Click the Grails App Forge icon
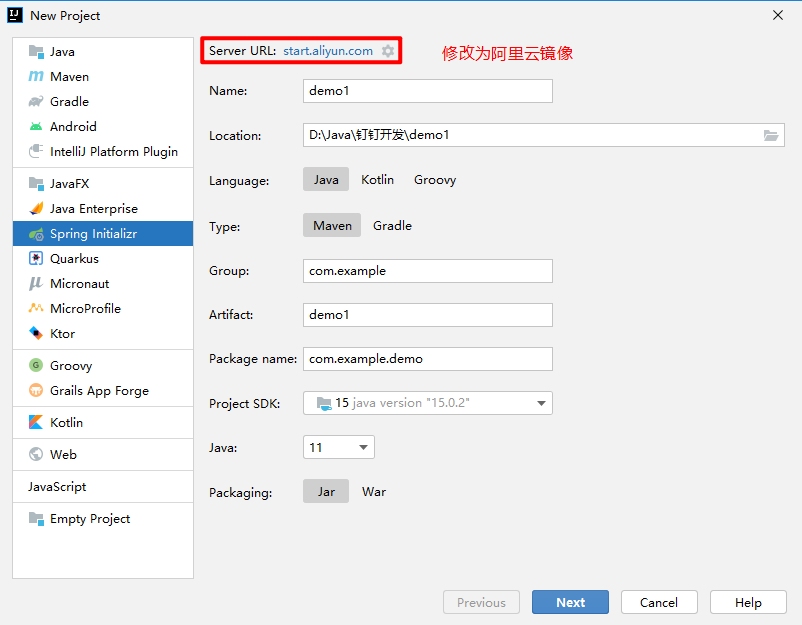The height and width of the screenshot is (625, 802). (x=36, y=390)
